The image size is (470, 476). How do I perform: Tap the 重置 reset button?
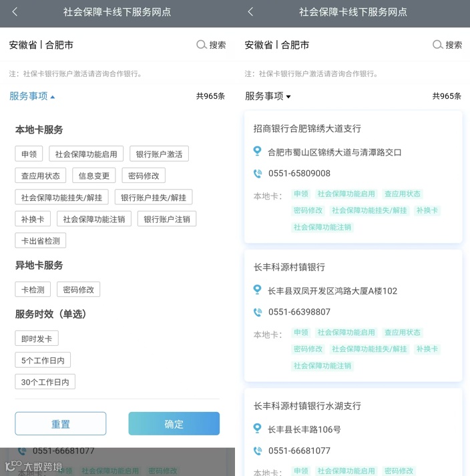pyautogui.click(x=61, y=423)
